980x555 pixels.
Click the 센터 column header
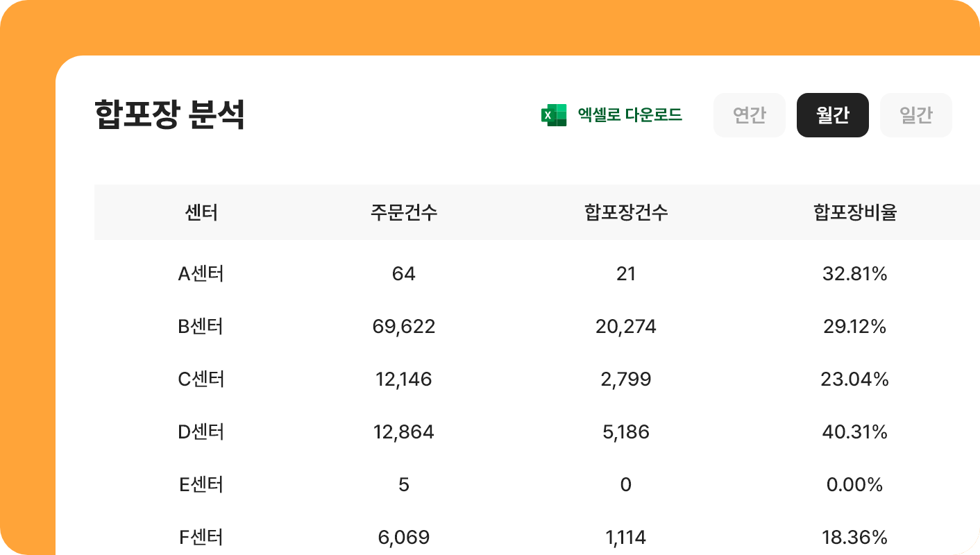click(201, 213)
